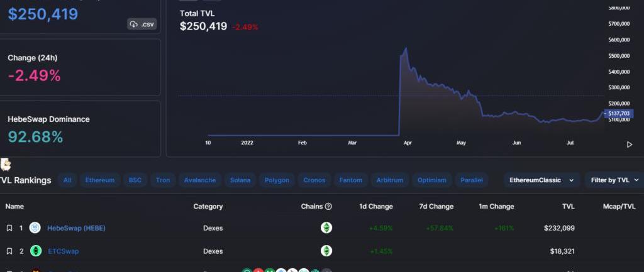Screen dimensions: 644x272
Task: Bookmark the HebeSwap (HEBE) row
Action: tap(9, 228)
